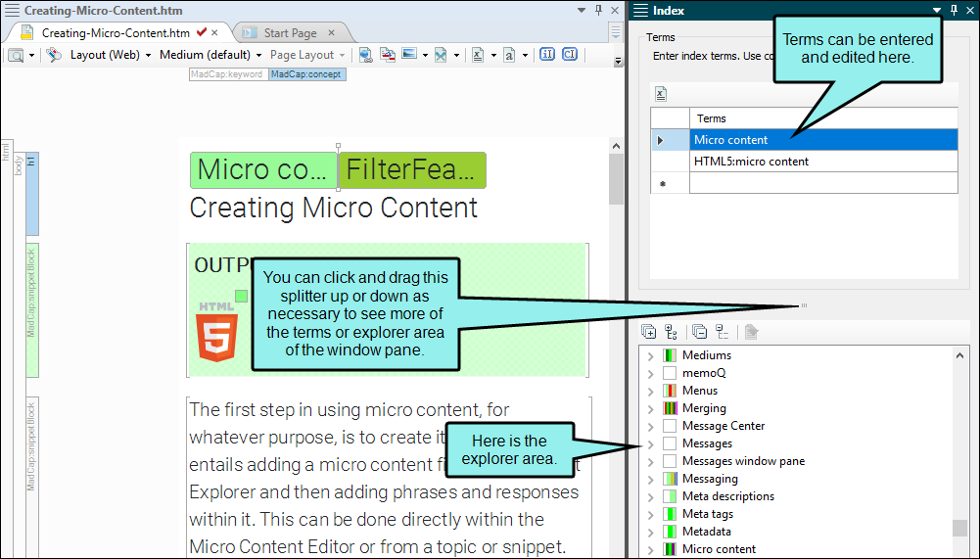
Task: Click the expand selected branch tree icon
Action: coord(671,332)
